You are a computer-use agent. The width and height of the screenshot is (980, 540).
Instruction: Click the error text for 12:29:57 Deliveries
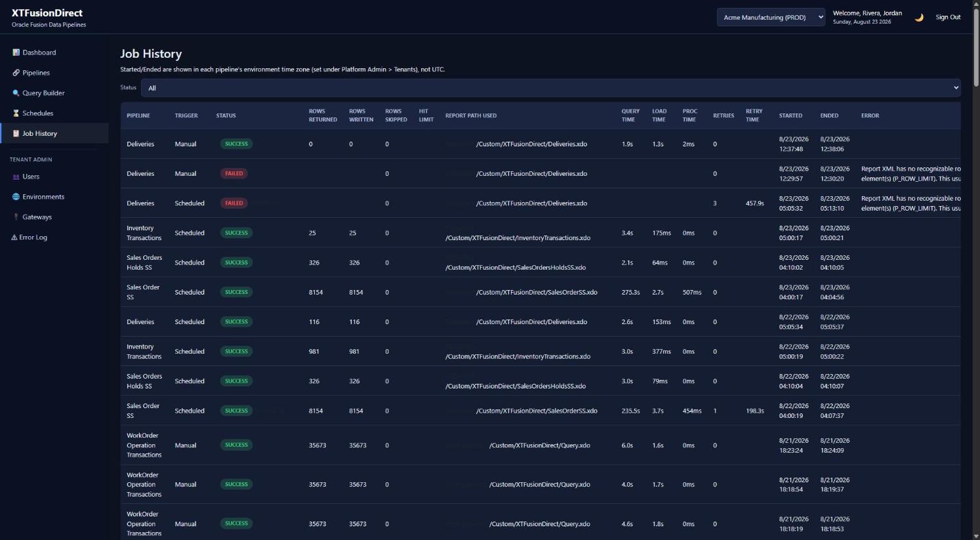pyautogui.click(x=910, y=173)
